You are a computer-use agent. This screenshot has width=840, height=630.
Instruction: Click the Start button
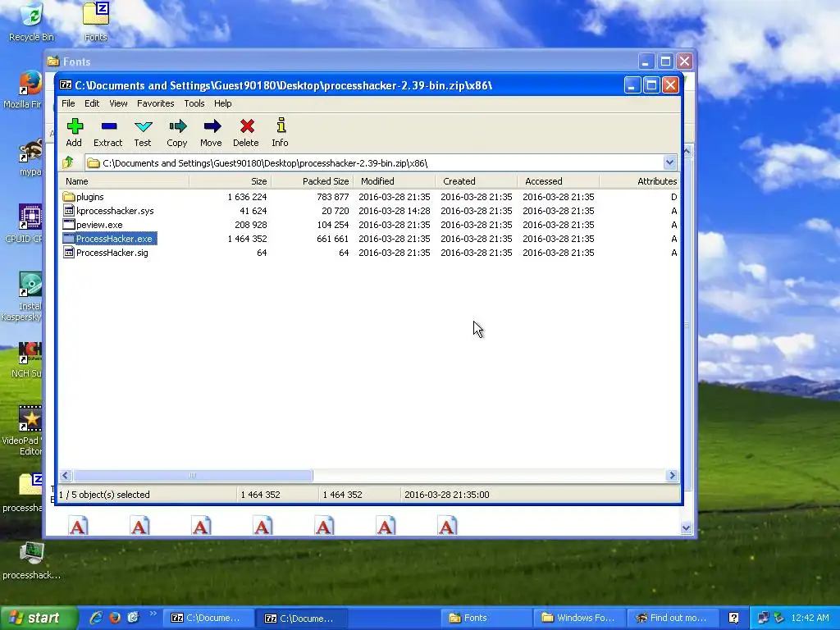[38, 618]
